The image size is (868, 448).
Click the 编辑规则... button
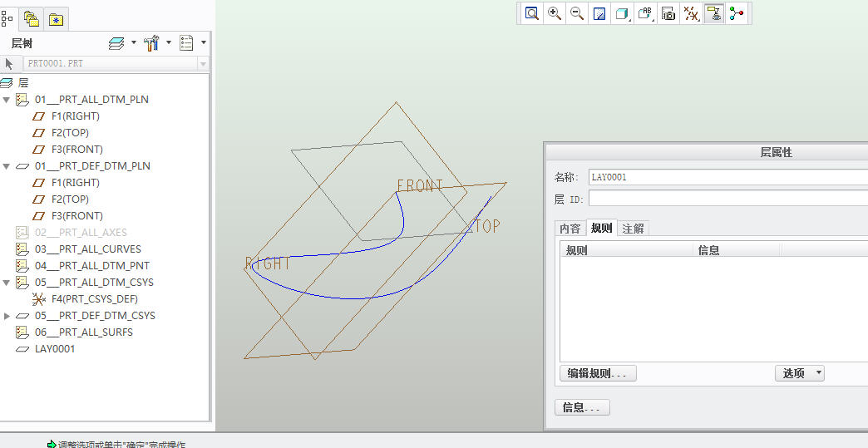[598, 373]
